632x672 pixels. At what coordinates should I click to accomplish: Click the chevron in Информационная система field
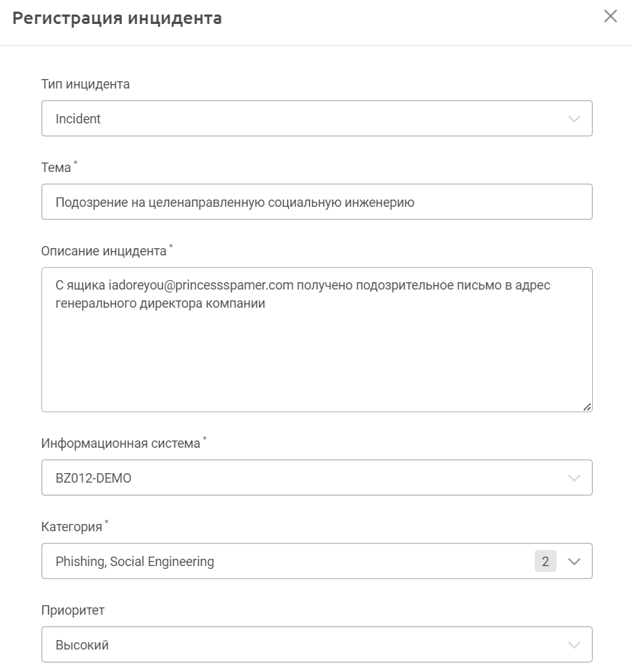574,478
